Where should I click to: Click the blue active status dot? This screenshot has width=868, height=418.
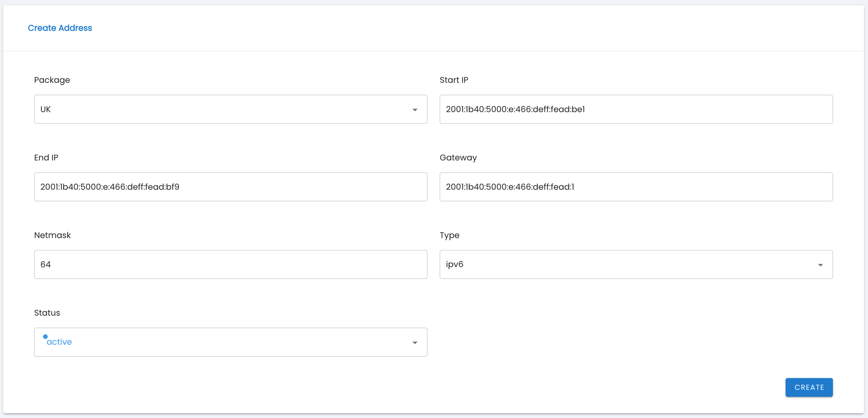(x=46, y=337)
